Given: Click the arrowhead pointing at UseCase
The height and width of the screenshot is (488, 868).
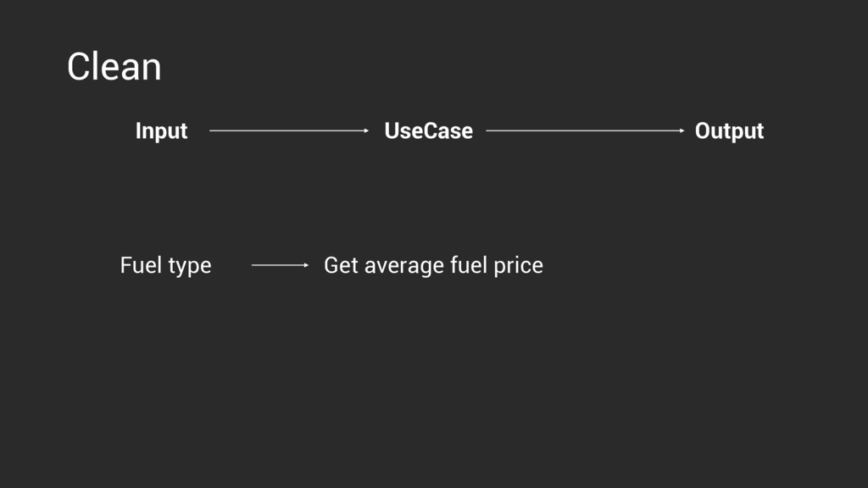Looking at the screenshot, I should tap(366, 130).
